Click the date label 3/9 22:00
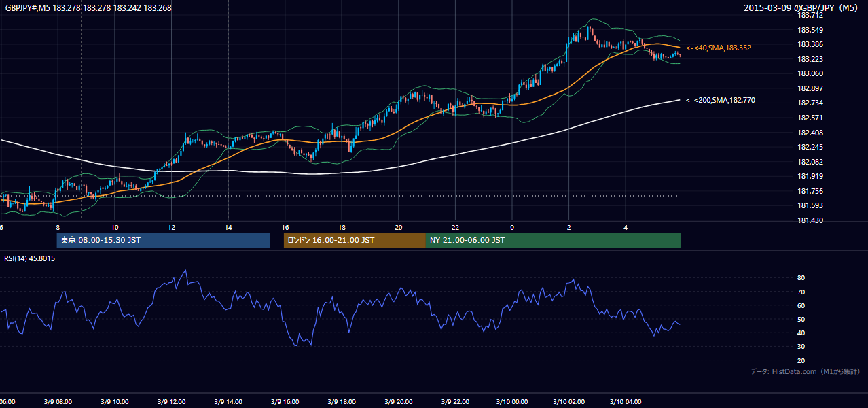This screenshot has height=408, width=868. point(455,402)
